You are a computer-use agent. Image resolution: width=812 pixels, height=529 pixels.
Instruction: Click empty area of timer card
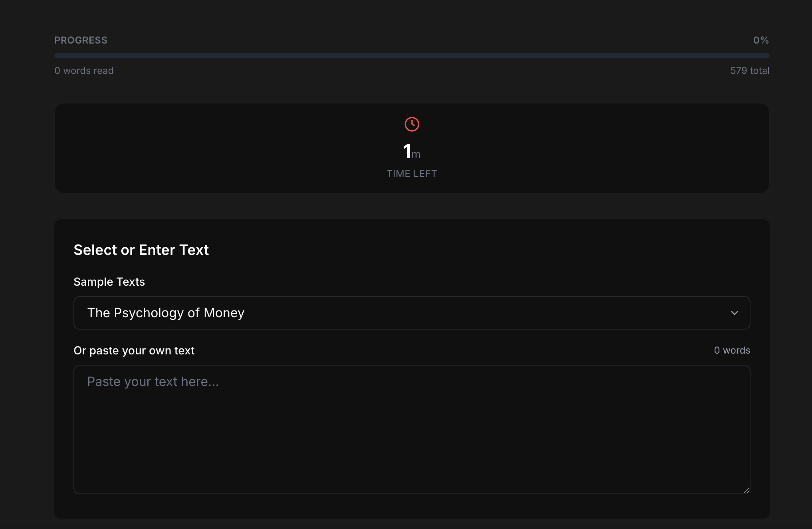click(200, 148)
